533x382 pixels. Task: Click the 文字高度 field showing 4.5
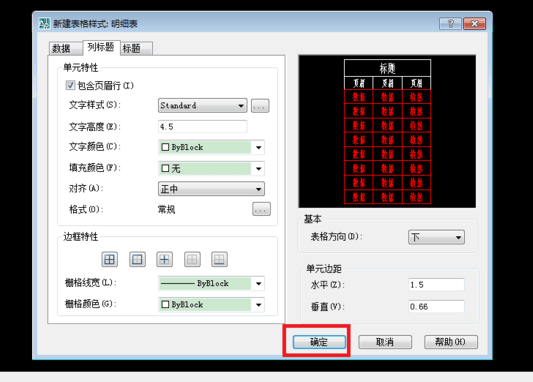coord(202,126)
